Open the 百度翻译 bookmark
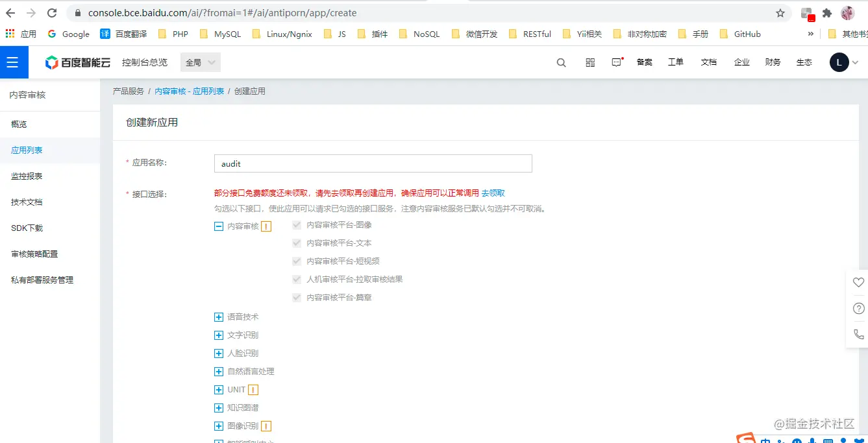Viewport: 868px width, 443px height. click(123, 34)
